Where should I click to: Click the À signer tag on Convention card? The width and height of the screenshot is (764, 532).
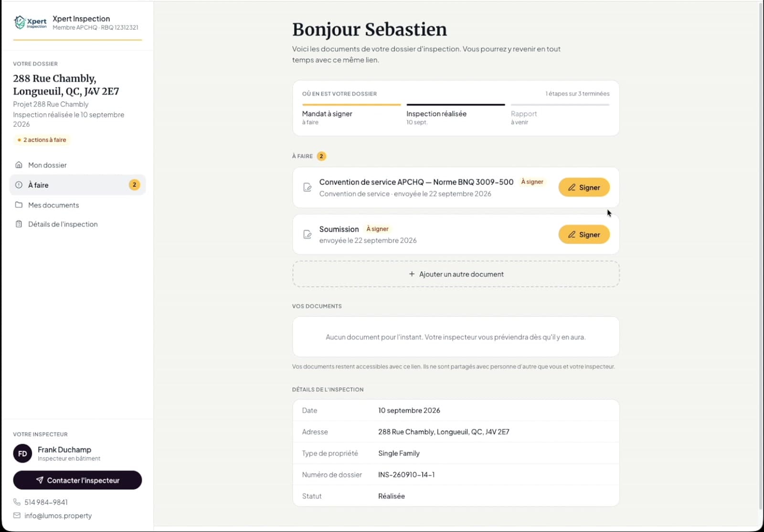click(532, 182)
